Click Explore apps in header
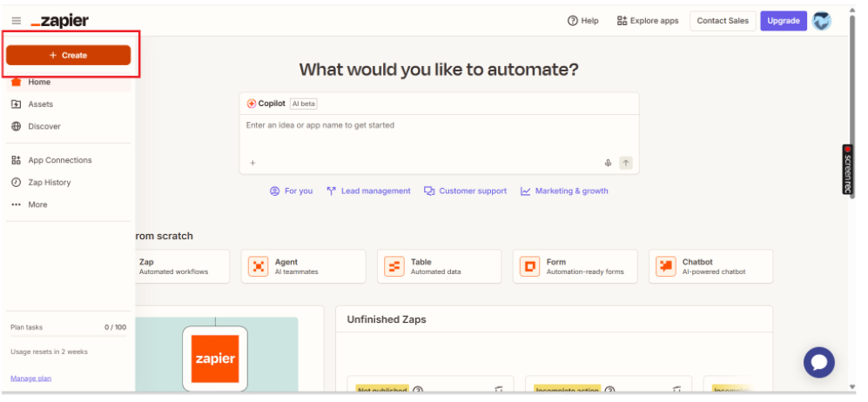This screenshot has width=868, height=402. (x=647, y=21)
